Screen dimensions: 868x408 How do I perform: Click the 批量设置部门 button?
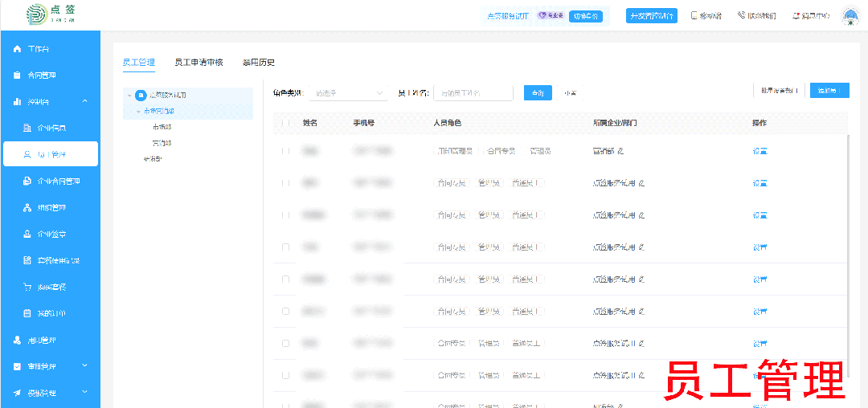[x=779, y=91]
